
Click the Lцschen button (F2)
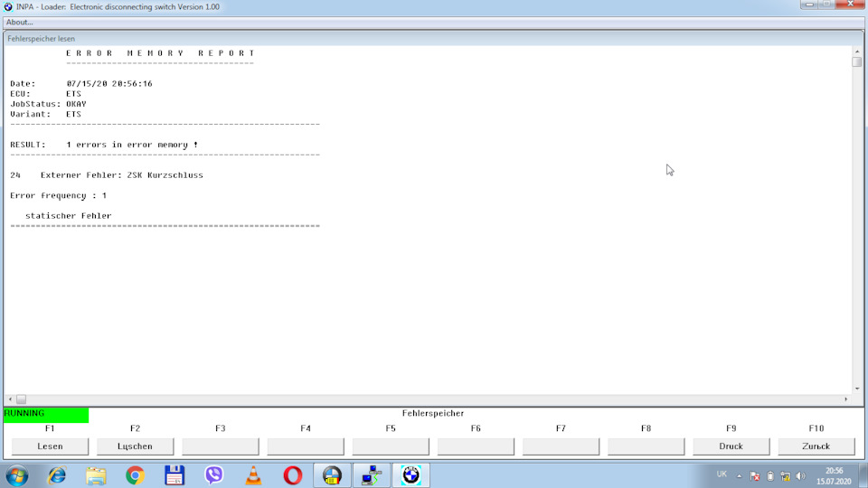click(x=135, y=446)
